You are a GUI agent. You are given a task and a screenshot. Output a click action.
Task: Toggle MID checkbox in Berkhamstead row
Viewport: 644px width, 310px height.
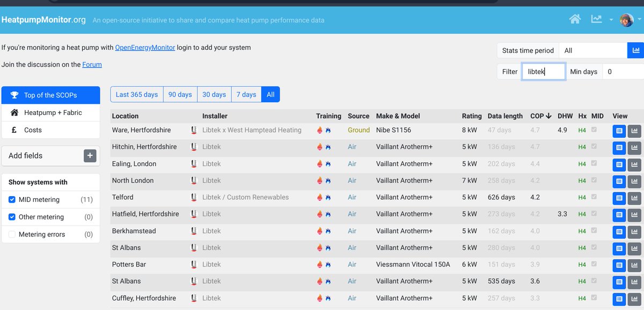594,231
